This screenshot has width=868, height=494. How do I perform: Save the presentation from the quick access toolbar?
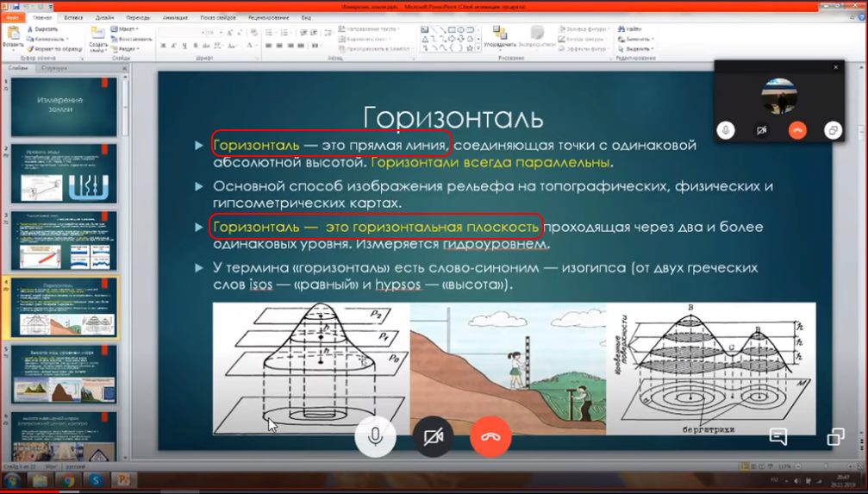17,6
